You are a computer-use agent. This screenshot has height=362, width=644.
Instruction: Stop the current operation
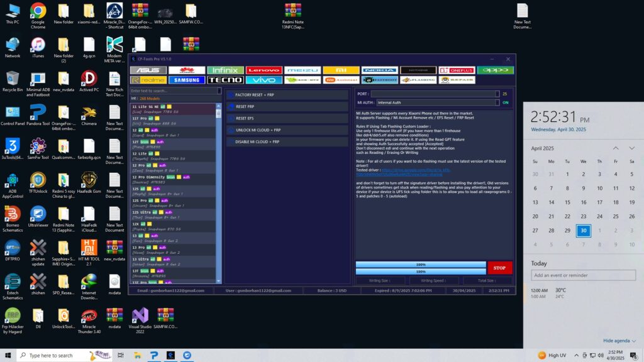499,268
